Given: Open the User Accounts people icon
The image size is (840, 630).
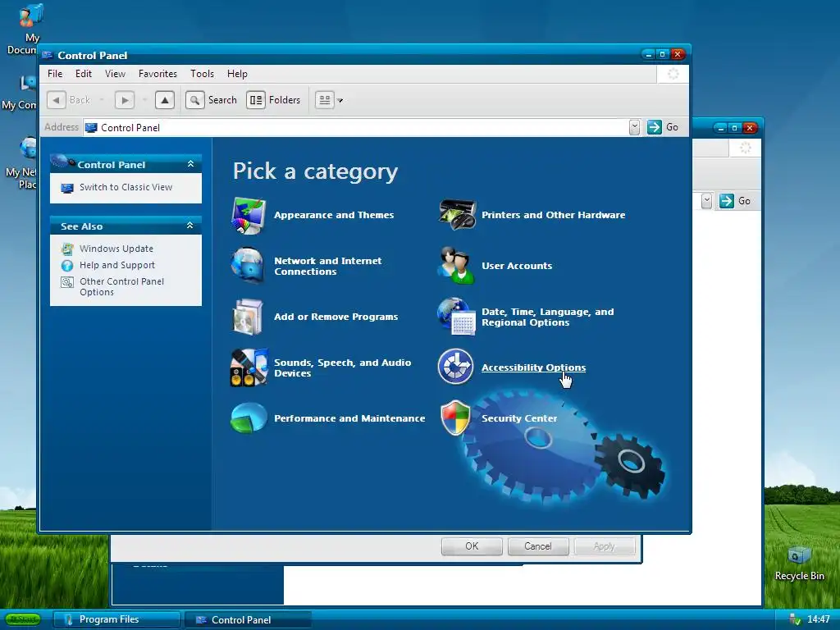Looking at the screenshot, I should point(455,265).
